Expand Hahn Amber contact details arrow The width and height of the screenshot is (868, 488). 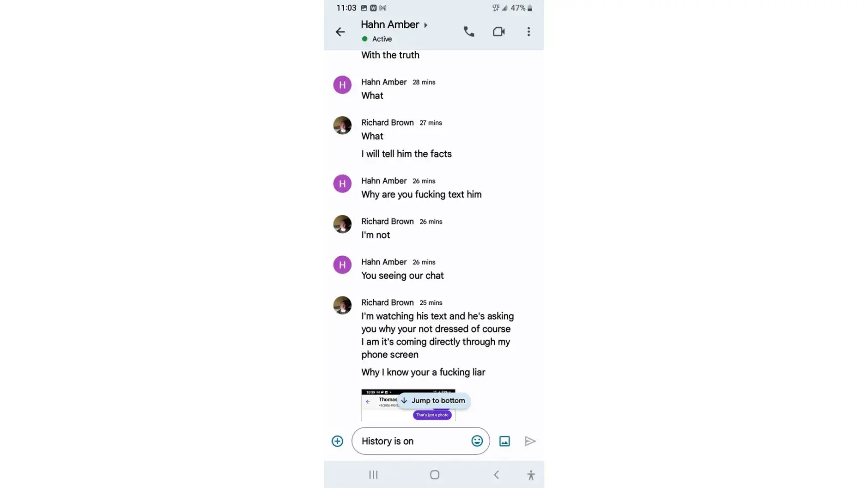(426, 25)
